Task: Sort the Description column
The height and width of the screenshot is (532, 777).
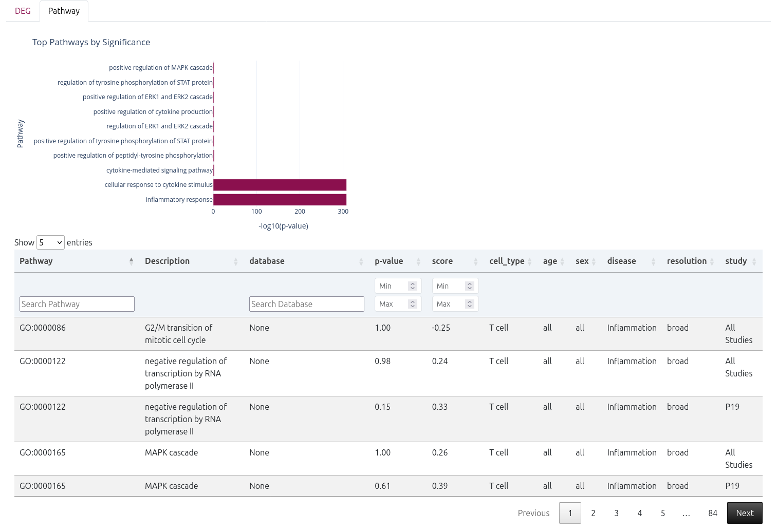Action: (x=235, y=260)
